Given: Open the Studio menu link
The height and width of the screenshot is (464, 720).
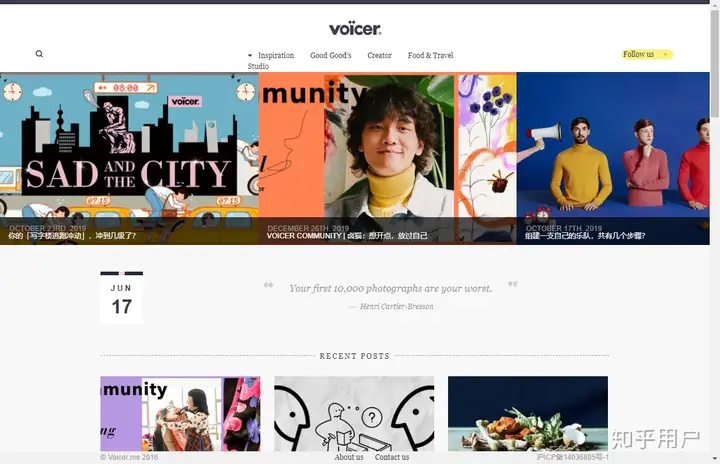Looking at the screenshot, I should point(258,66).
